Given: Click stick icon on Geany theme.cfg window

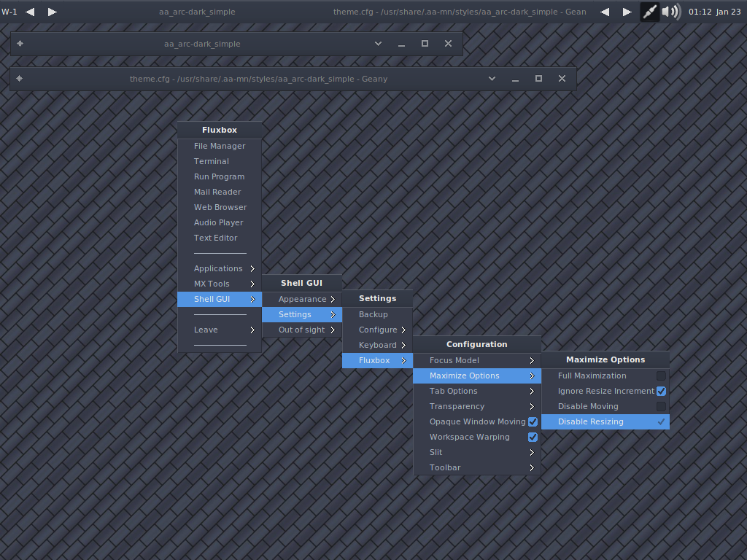Looking at the screenshot, I should (20, 79).
